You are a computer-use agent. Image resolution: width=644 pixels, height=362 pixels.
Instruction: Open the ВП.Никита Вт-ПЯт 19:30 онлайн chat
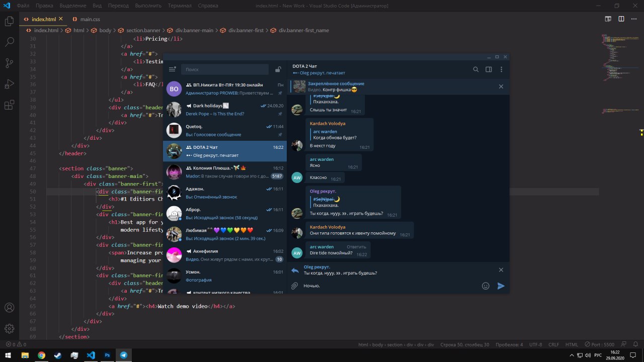pyautogui.click(x=225, y=89)
